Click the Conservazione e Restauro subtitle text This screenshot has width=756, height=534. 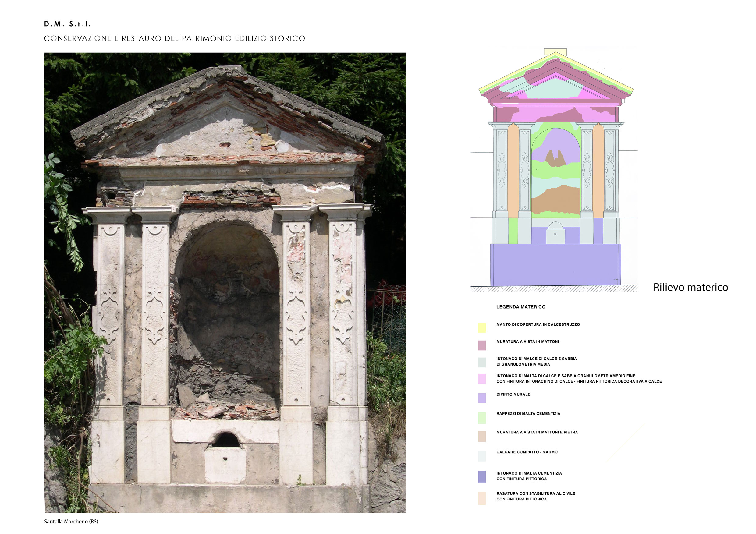[x=175, y=38]
